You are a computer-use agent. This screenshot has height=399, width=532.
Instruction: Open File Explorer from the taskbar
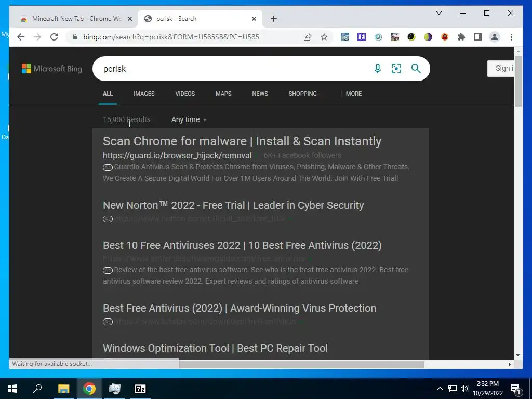point(63,389)
